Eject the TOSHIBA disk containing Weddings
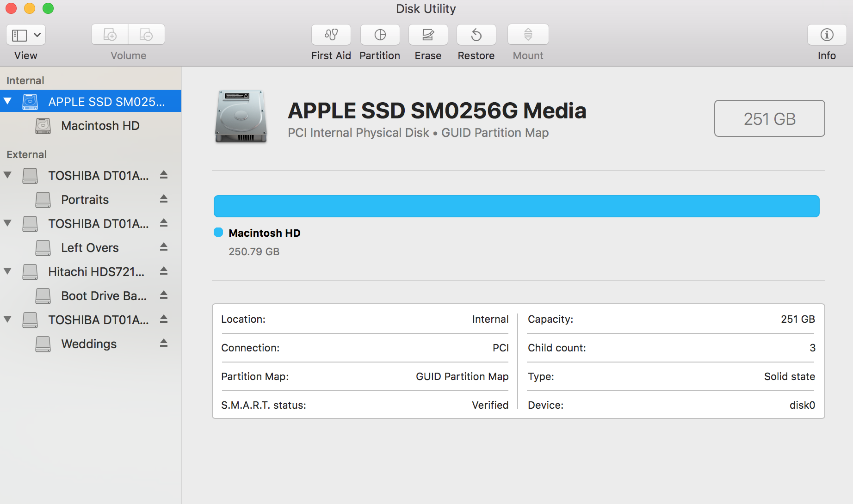Viewport: 853px width, 504px height. [x=164, y=319]
